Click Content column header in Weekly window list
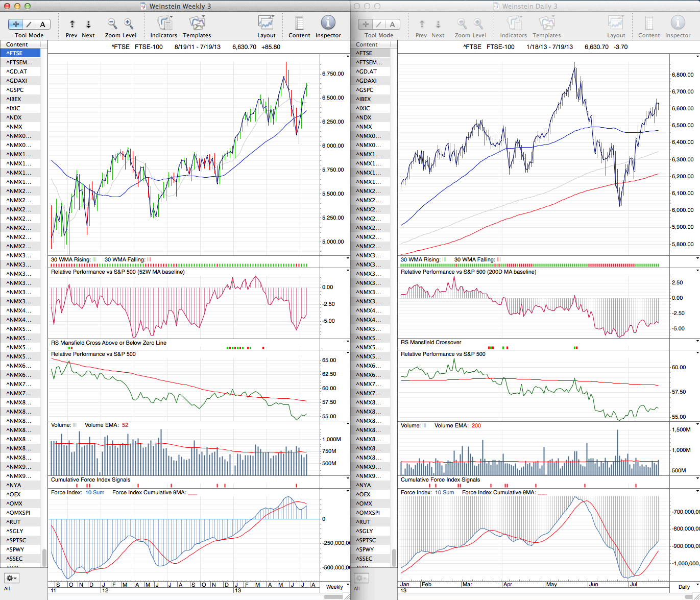The image size is (700, 600). click(17, 44)
